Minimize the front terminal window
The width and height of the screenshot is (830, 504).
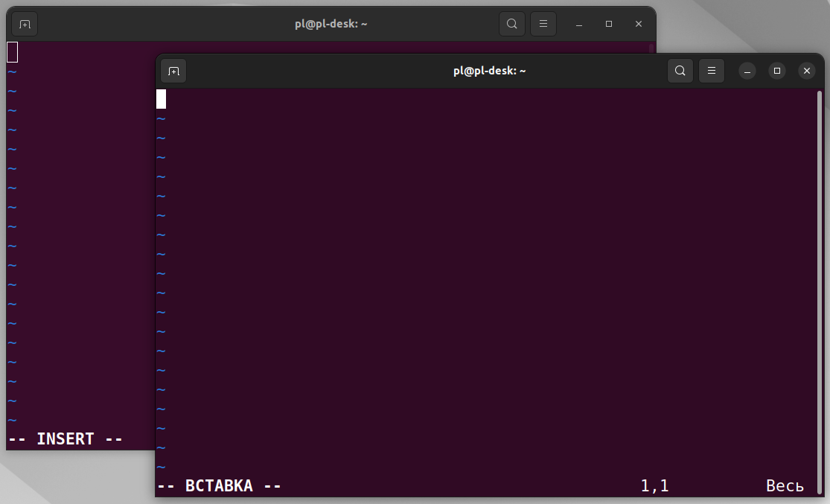(x=747, y=71)
